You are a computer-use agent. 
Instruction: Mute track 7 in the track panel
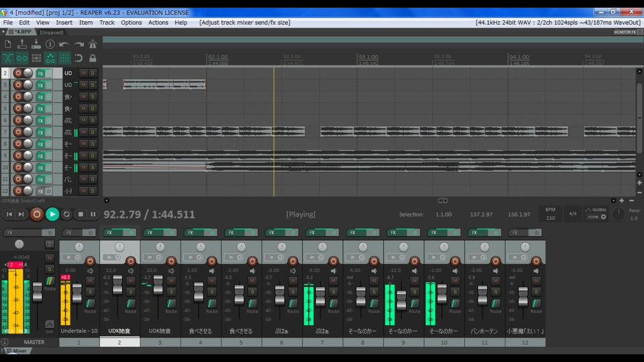83,132
